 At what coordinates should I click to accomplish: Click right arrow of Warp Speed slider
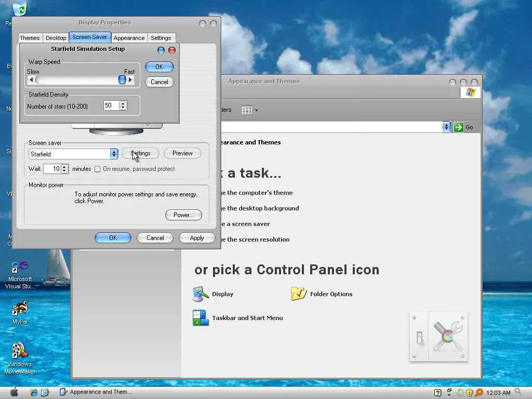130,79
